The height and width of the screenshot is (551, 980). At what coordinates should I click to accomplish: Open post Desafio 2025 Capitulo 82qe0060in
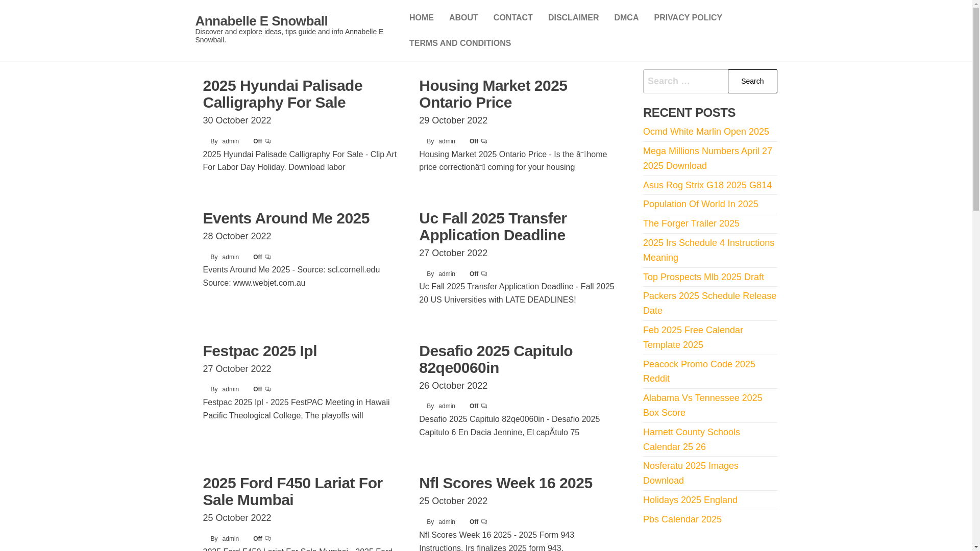pos(496,359)
